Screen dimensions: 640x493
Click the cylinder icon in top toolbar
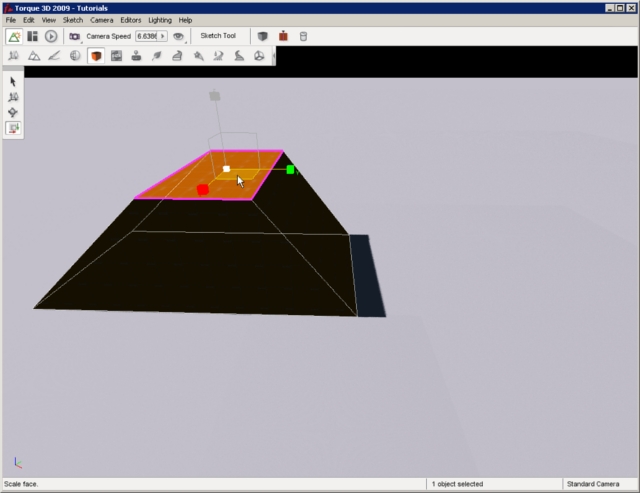[x=304, y=36]
